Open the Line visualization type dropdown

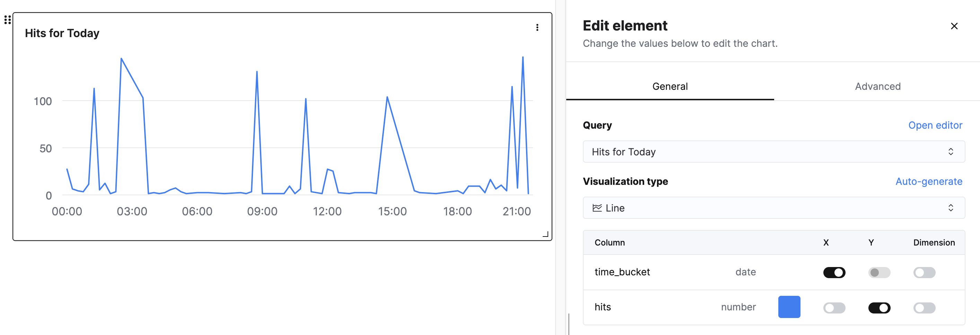772,208
